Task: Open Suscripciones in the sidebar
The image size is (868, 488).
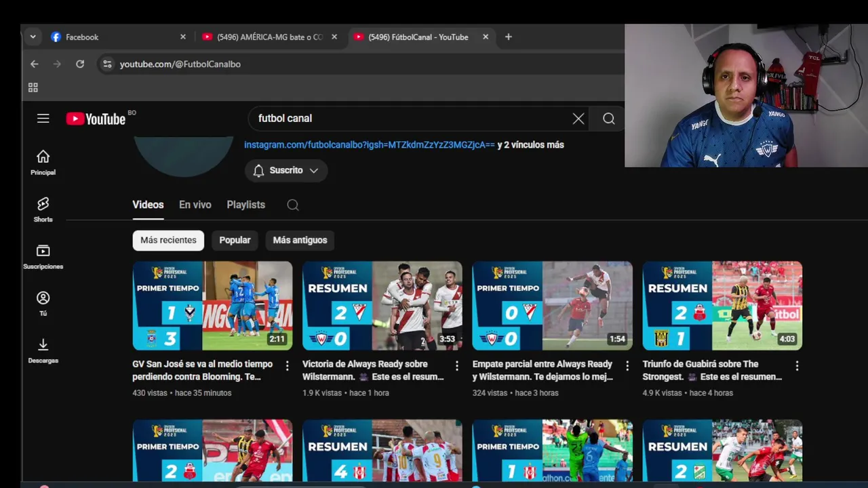Action: click(x=43, y=257)
